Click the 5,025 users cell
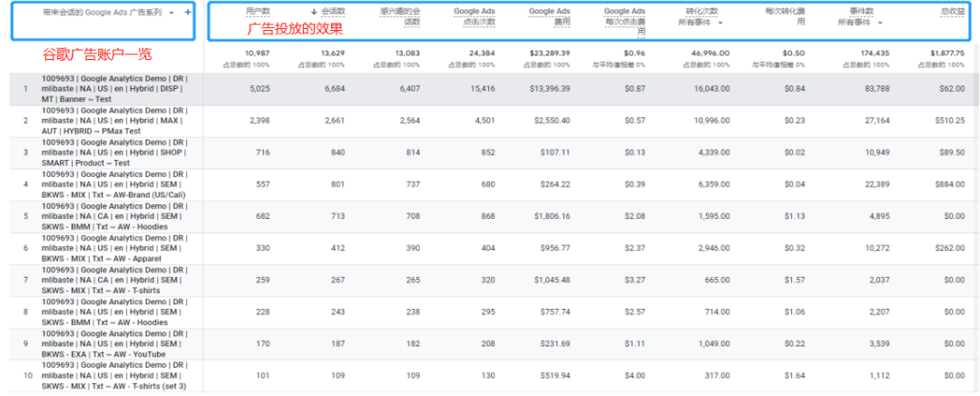Image resolution: width=980 pixels, height=396 pixels. pyautogui.click(x=260, y=89)
